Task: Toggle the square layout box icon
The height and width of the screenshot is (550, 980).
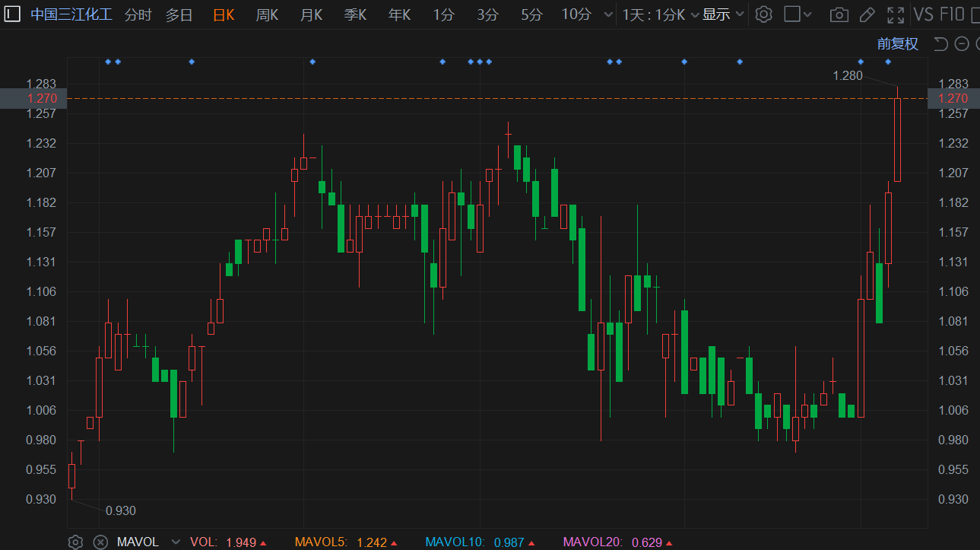Action: tap(792, 14)
